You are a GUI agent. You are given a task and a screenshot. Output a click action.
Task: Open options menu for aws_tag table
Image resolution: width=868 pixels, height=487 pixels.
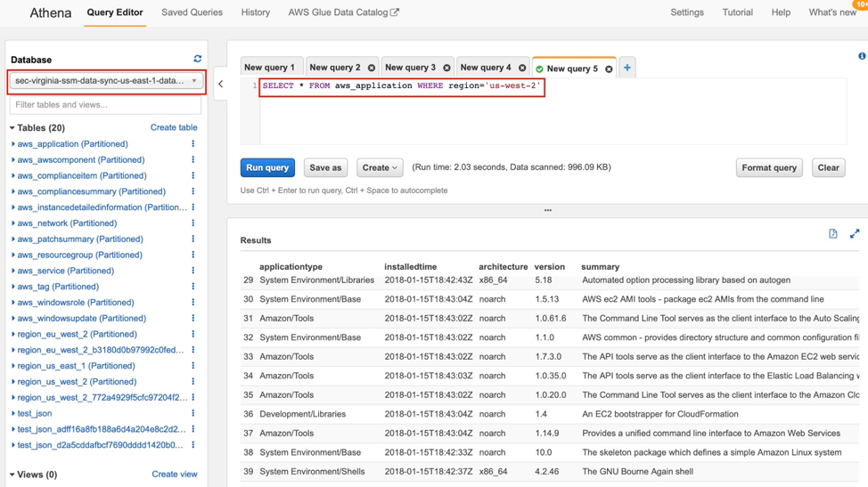[x=193, y=287]
